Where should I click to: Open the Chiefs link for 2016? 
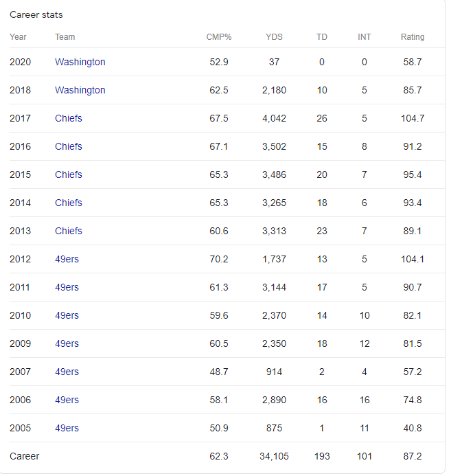coord(69,146)
